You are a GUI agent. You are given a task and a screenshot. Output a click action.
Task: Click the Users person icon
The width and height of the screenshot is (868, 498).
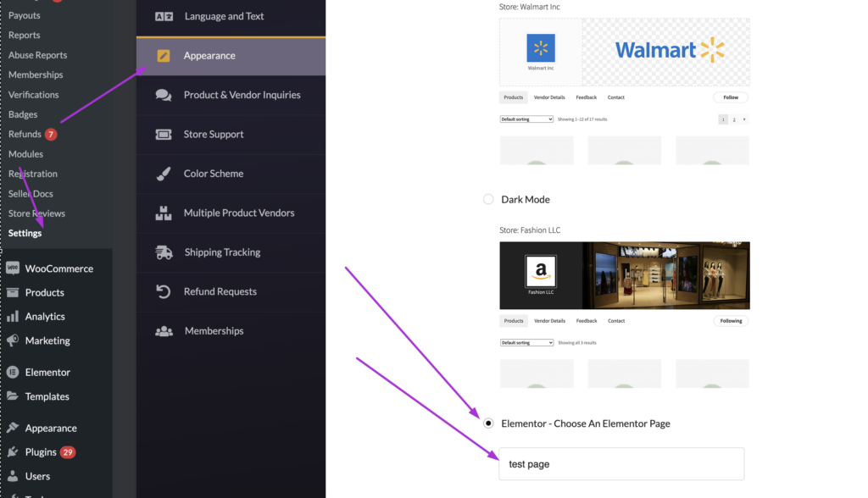[13, 476]
